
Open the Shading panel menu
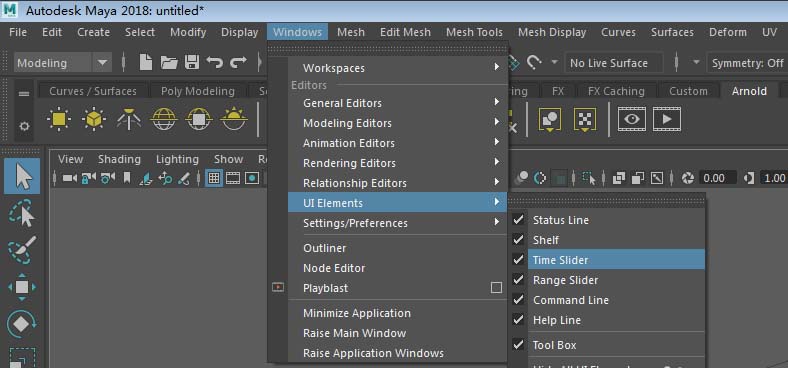(119, 159)
